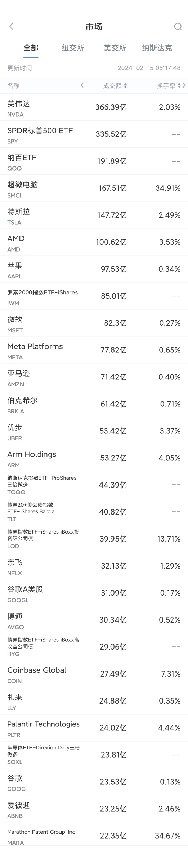Tap the back arrow icon

(x=11, y=26)
